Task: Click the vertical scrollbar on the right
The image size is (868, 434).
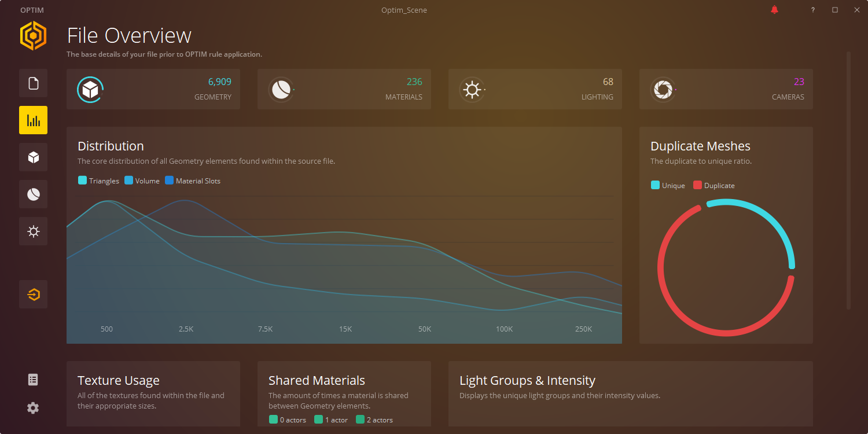Action: [x=848, y=179]
